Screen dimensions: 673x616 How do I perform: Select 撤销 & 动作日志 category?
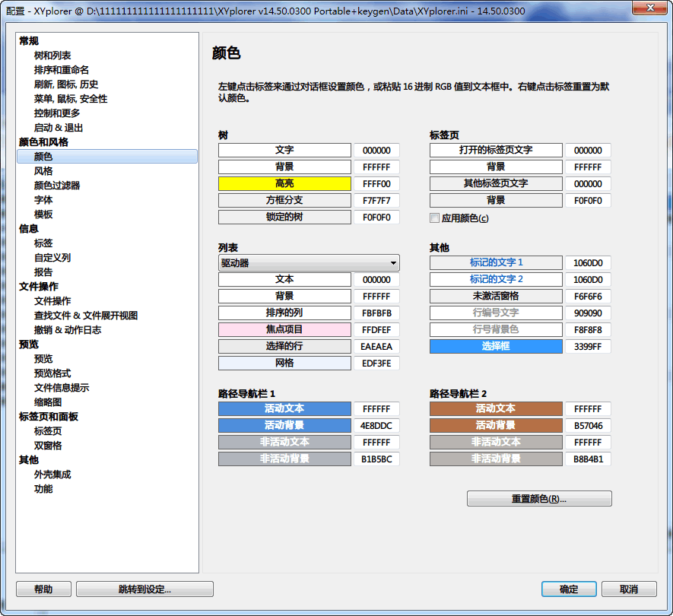68,330
